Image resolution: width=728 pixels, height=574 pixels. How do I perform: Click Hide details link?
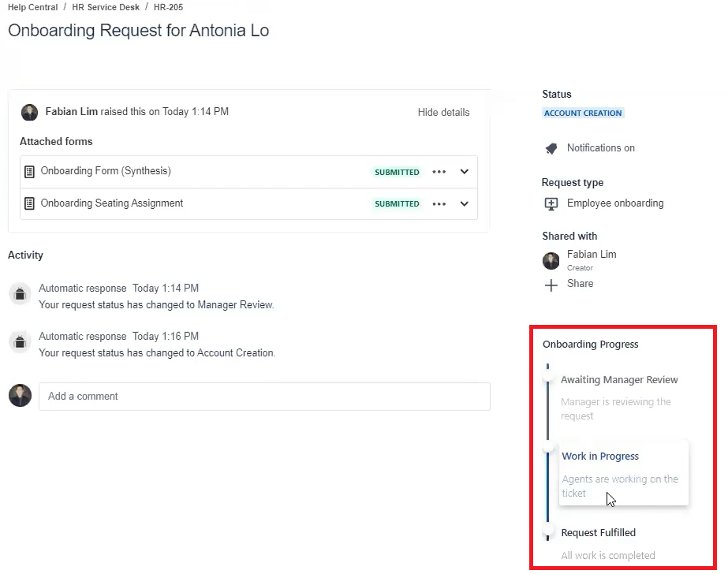pos(443,112)
